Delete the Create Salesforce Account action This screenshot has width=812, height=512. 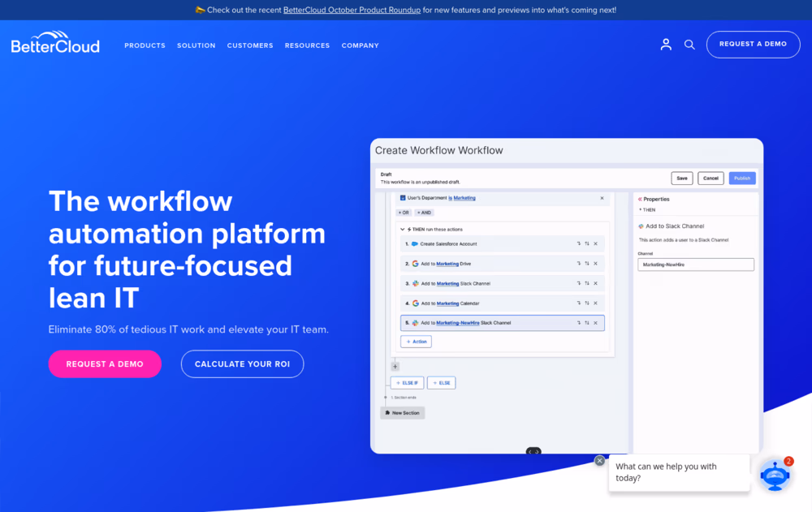pos(595,243)
